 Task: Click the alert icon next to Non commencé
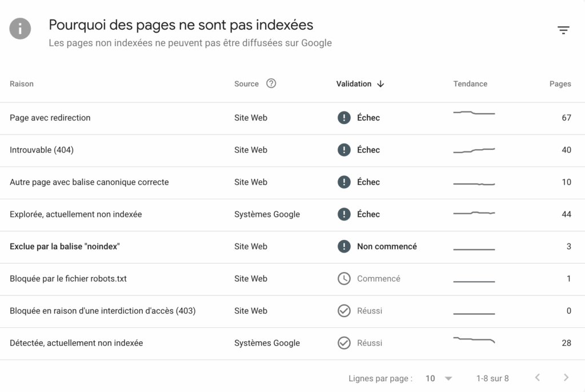(x=344, y=247)
